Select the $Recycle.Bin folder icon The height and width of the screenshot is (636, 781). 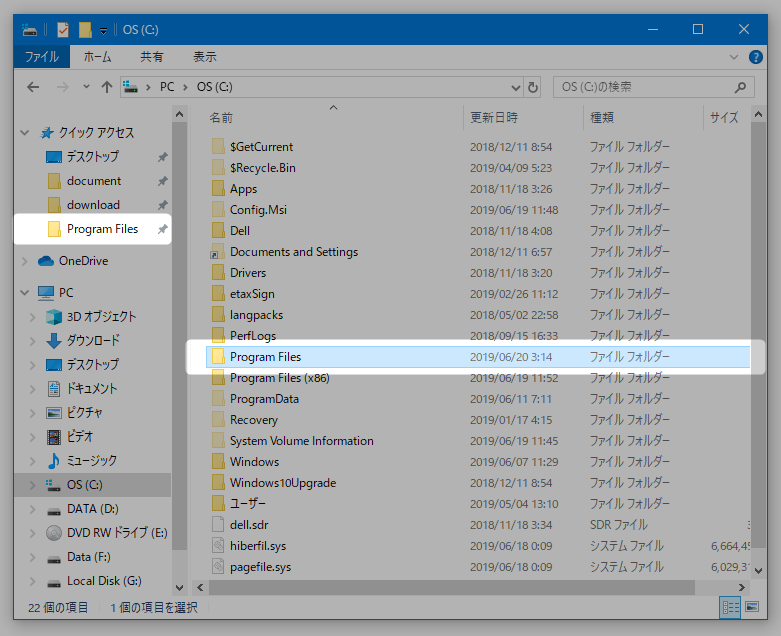click(x=218, y=168)
